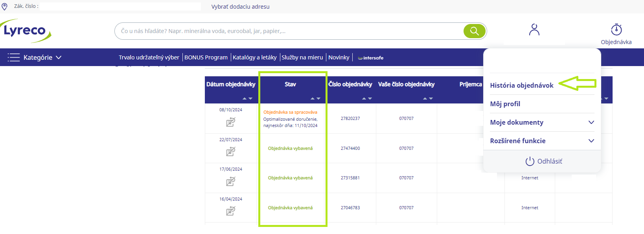Viewport: 644px width, 234px height.
Task: Open Katalógy a letáky nav item
Action: tap(255, 57)
